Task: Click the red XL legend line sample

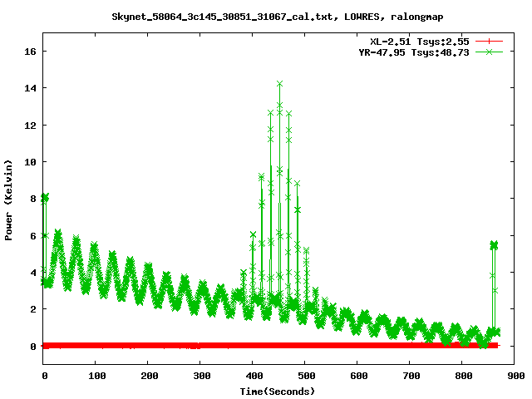Action: pos(489,42)
